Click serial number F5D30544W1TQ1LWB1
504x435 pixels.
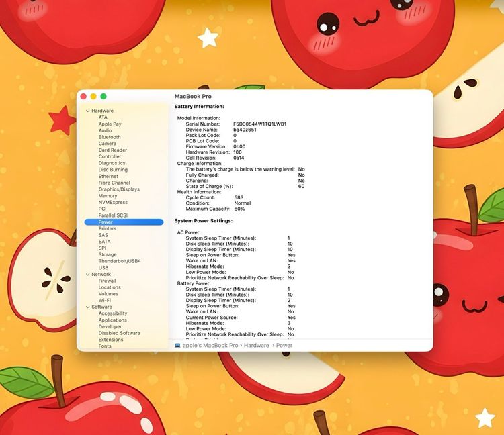click(x=259, y=124)
